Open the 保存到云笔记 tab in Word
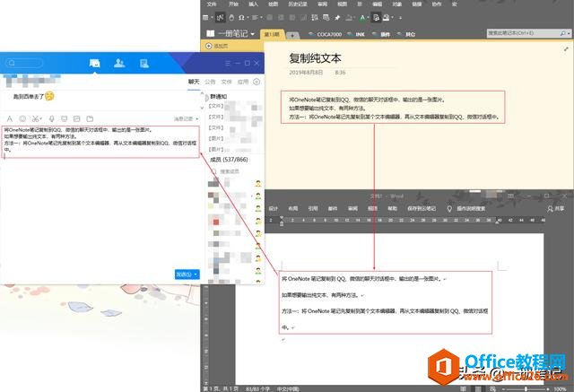Viewport: 574px width, 392px height. 422,208
